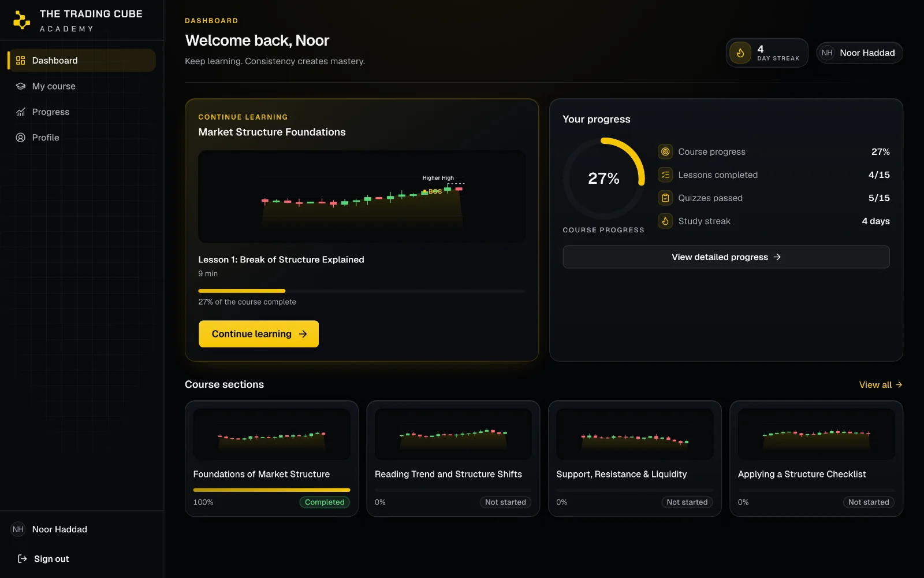Go to Progress in the sidebar
Viewport: 924px width, 578px height.
click(81, 112)
